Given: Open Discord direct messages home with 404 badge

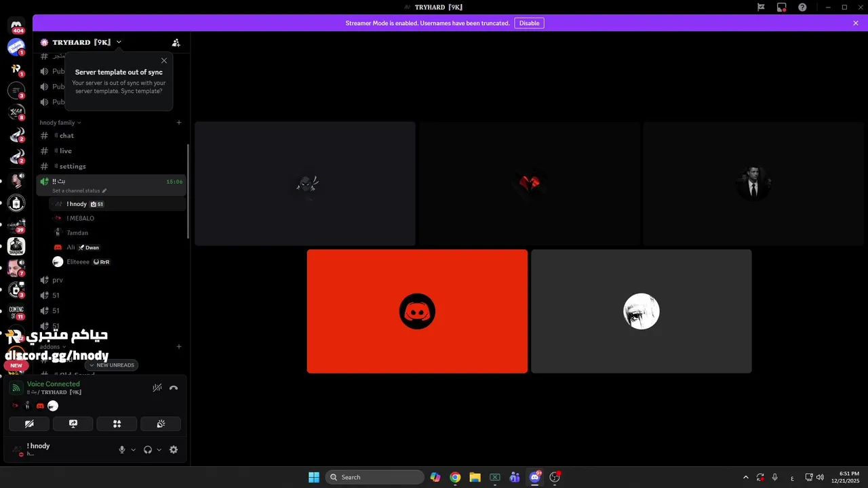Looking at the screenshot, I should tap(17, 26).
